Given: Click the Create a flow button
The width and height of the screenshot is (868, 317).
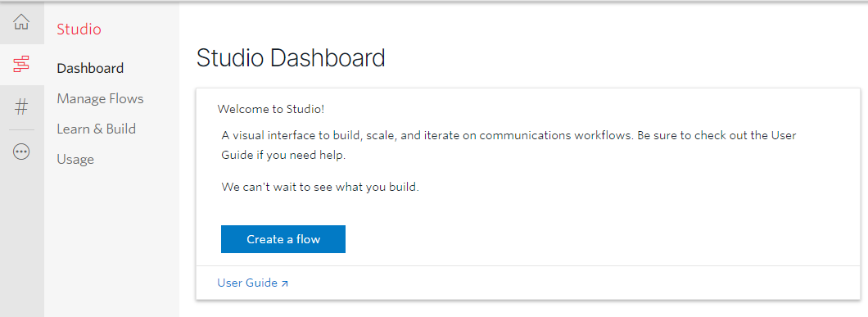Looking at the screenshot, I should [283, 239].
